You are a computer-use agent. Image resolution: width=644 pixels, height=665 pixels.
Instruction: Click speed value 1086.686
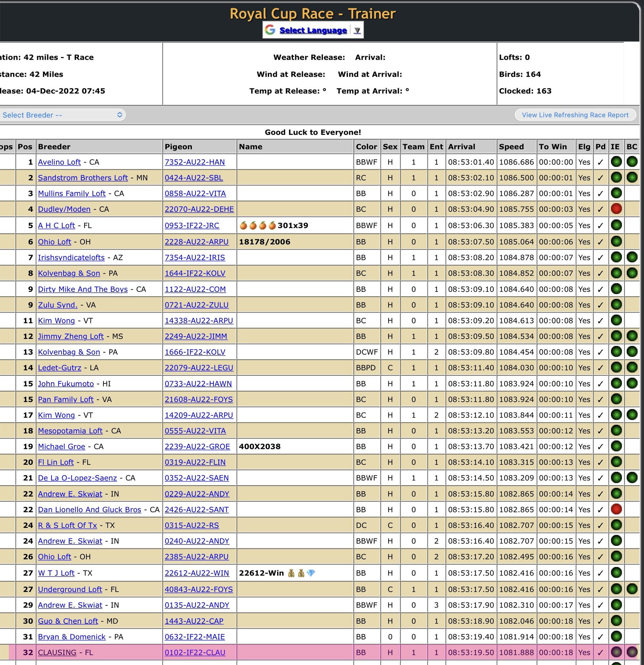(x=516, y=162)
